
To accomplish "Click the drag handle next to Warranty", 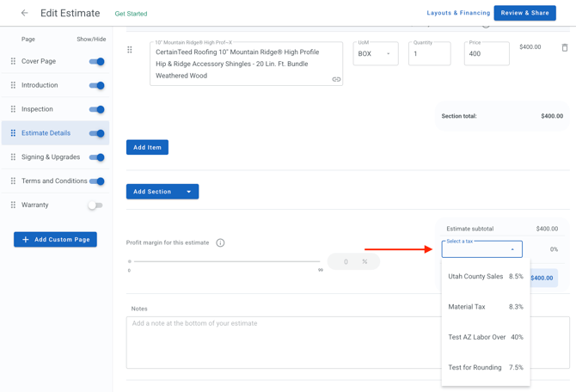I will click(x=13, y=205).
